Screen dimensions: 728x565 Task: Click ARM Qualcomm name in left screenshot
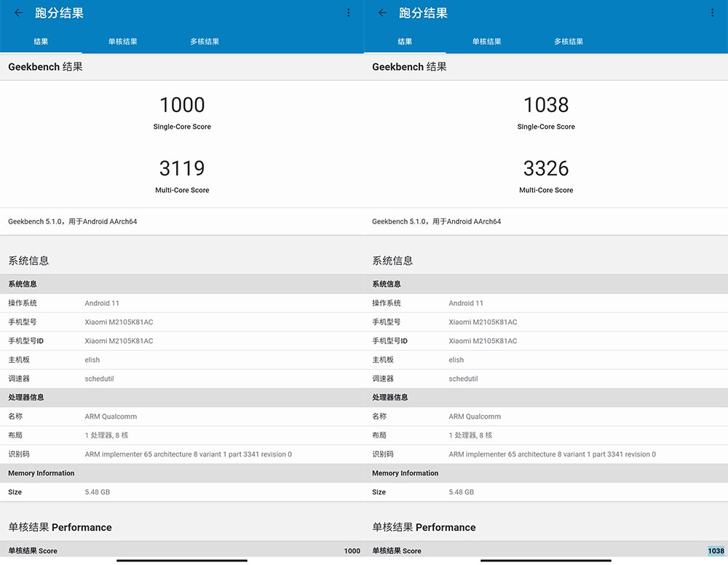point(111,416)
